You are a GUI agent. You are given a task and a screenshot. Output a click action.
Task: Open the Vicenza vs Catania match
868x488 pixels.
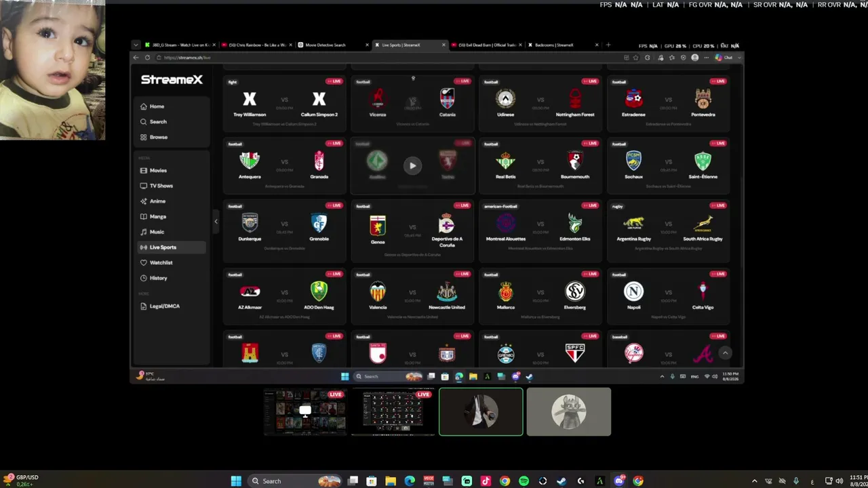(x=412, y=103)
